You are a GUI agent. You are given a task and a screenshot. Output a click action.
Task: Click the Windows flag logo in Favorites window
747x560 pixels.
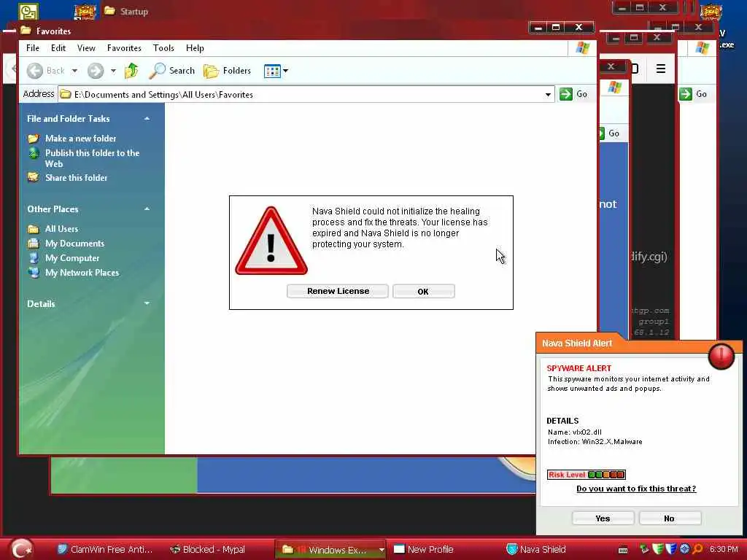click(582, 48)
